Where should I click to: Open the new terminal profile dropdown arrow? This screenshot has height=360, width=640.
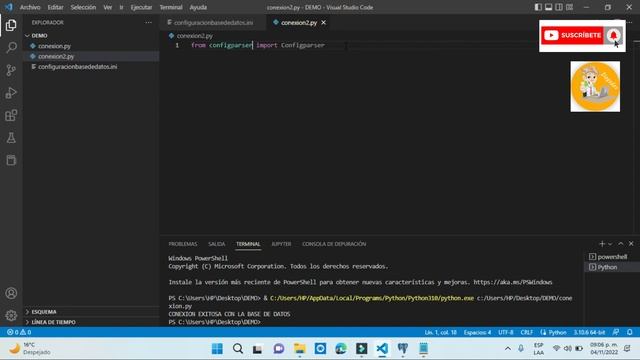pos(610,244)
